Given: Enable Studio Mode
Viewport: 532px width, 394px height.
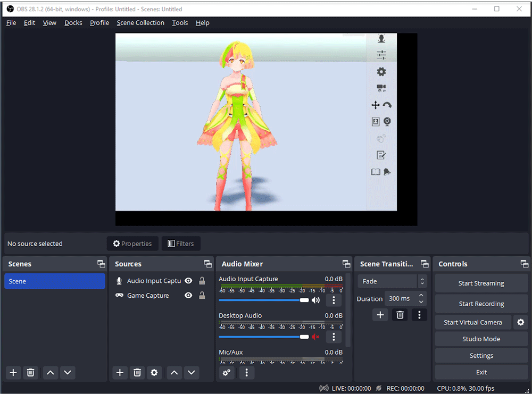Looking at the screenshot, I should pyautogui.click(x=481, y=339).
